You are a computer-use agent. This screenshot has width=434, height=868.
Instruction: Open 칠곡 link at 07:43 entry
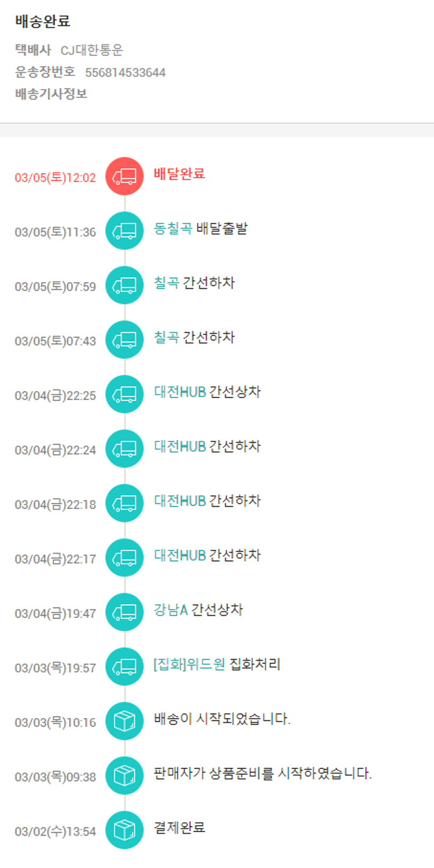coord(167,337)
